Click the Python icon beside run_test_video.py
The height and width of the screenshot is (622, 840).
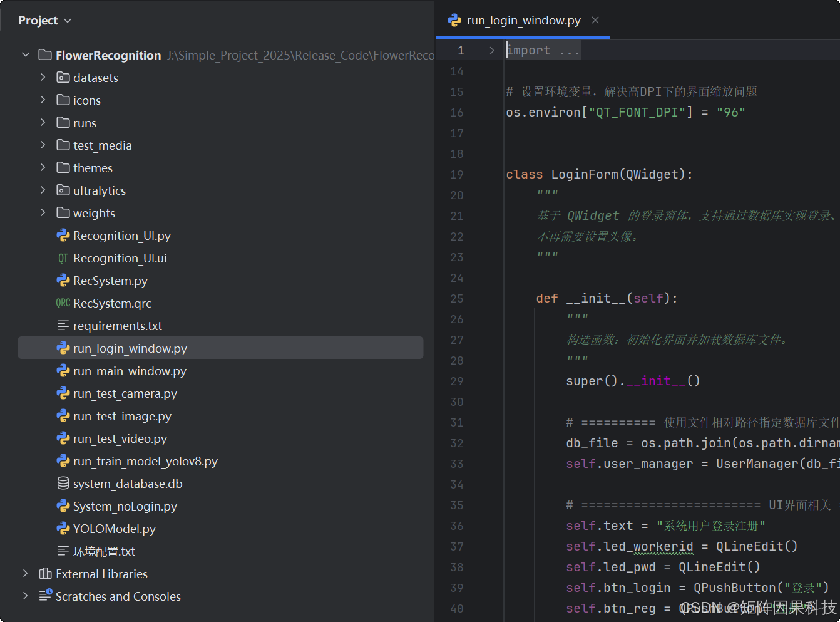point(63,438)
